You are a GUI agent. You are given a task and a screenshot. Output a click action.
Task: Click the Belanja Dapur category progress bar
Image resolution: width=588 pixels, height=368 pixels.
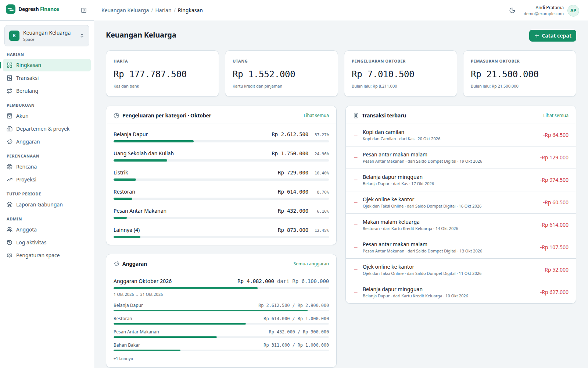(221, 141)
